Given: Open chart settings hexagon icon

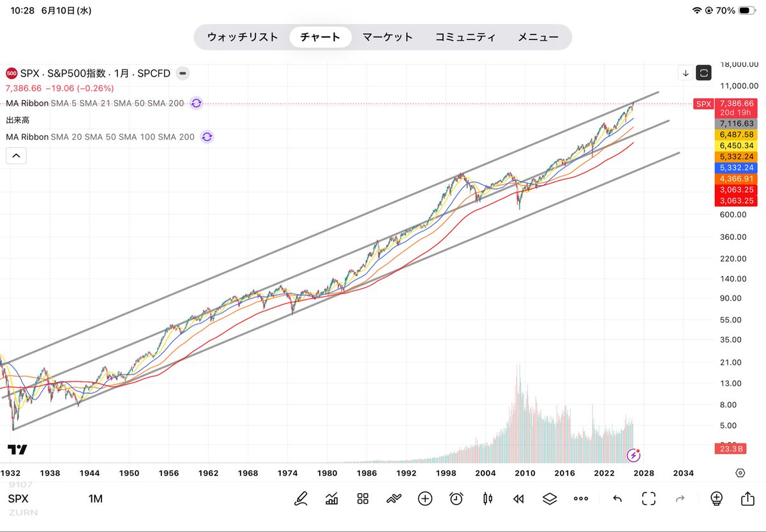Looking at the screenshot, I should point(740,473).
